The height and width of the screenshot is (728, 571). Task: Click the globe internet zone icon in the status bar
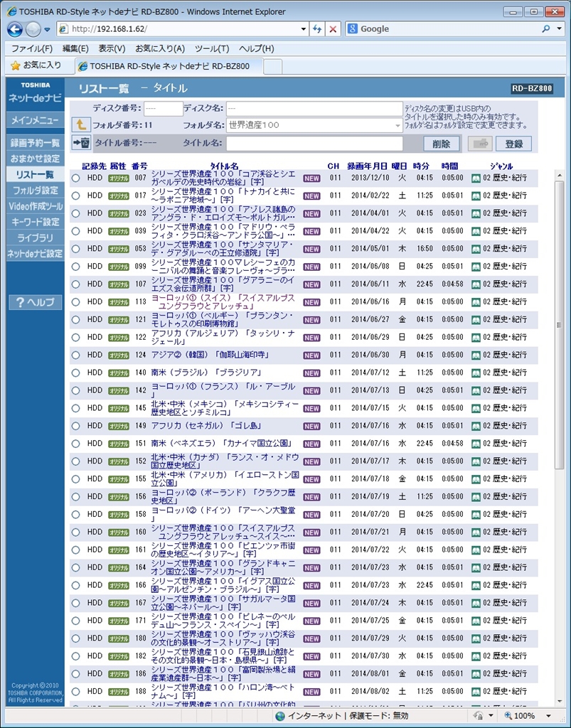pyautogui.click(x=280, y=716)
